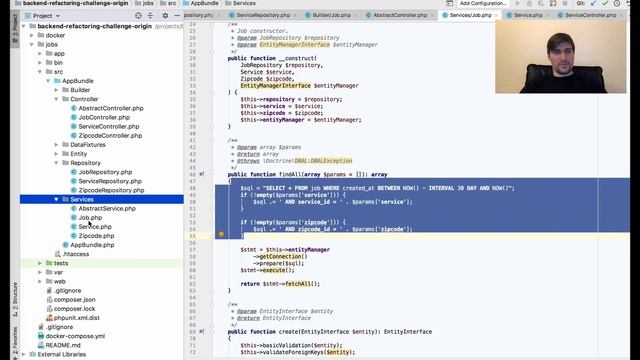Click the terminal icon beside Add Configuration
The width and height of the screenshot is (640, 360).
[449, 3]
